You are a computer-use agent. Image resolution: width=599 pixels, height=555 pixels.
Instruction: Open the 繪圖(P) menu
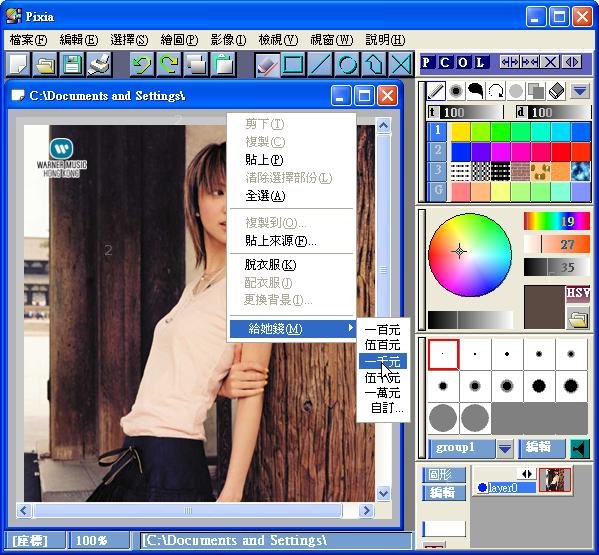tap(179, 40)
